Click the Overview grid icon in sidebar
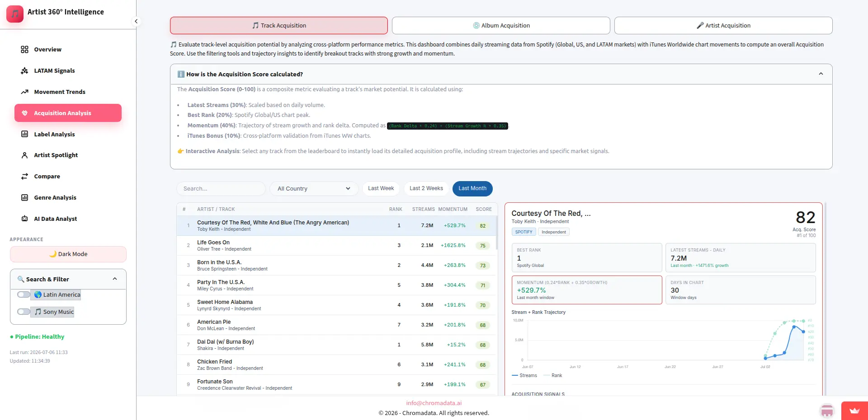Image resolution: width=868 pixels, height=420 pixels. click(x=24, y=49)
